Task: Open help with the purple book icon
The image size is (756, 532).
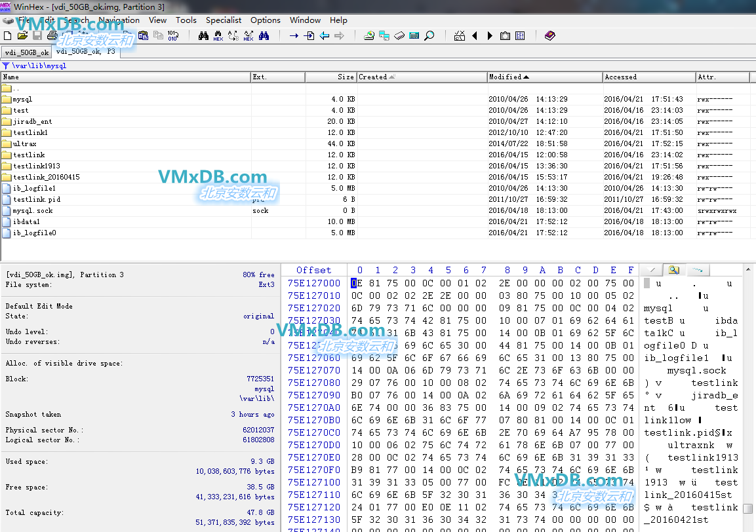Action: (x=549, y=35)
